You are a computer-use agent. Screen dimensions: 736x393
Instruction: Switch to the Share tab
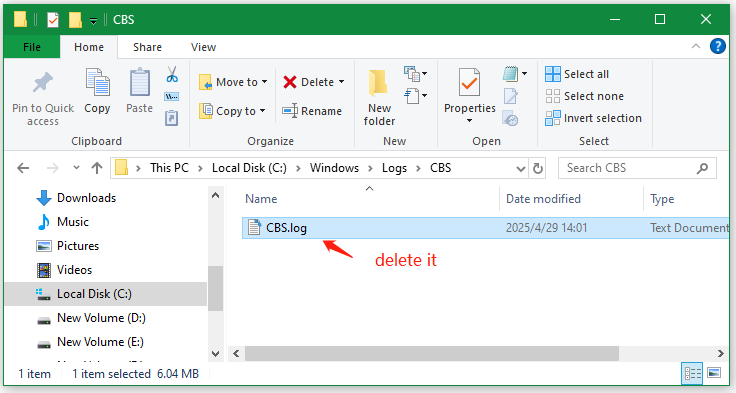point(147,47)
